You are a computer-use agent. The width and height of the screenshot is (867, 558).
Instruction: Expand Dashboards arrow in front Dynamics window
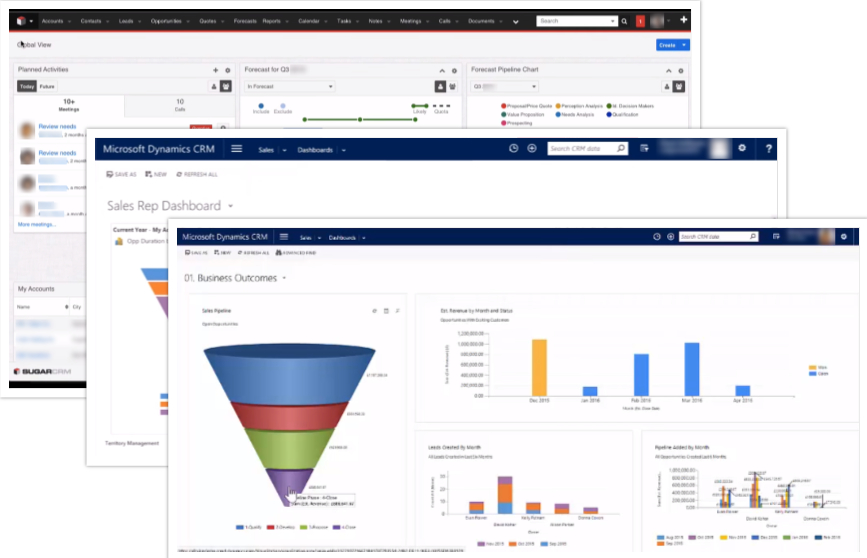364,238
